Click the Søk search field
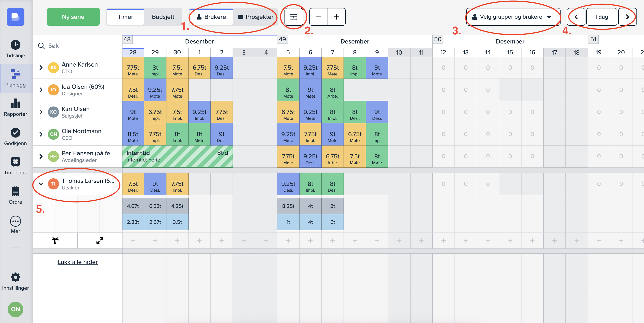Screen dimensions: 644x323 (80, 46)
